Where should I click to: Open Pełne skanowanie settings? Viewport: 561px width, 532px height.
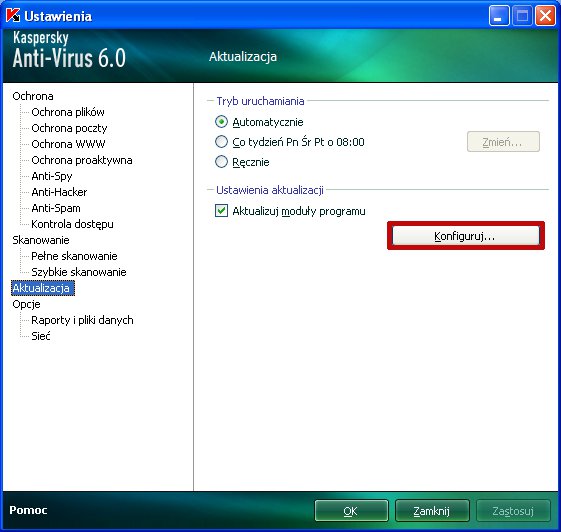coord(74,256)
